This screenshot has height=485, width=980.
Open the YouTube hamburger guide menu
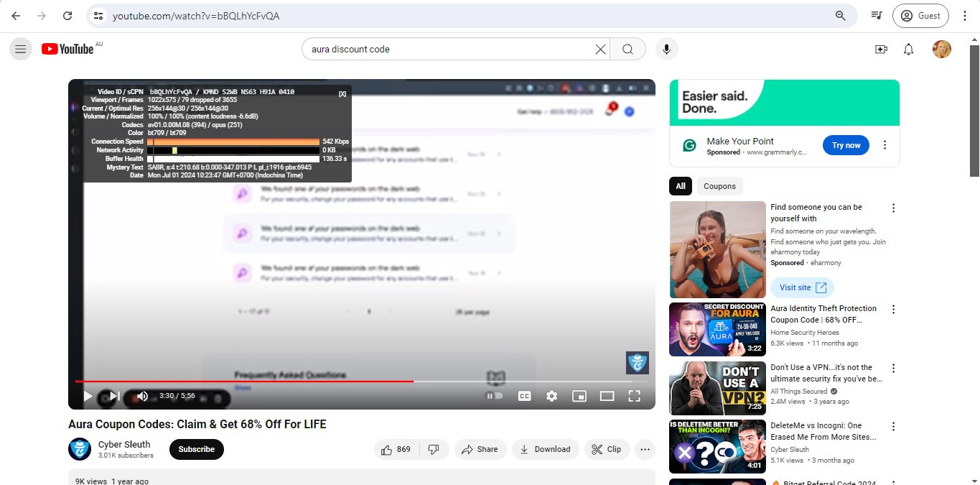point(20,49)
